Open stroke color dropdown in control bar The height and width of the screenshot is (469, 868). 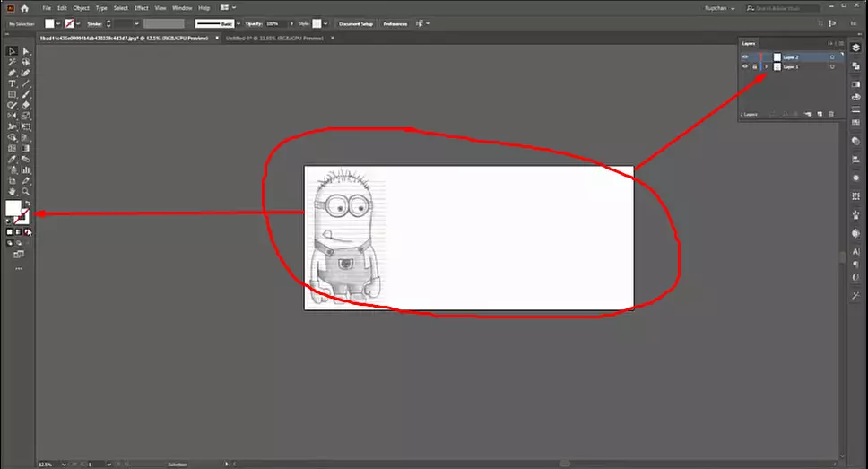78,24
